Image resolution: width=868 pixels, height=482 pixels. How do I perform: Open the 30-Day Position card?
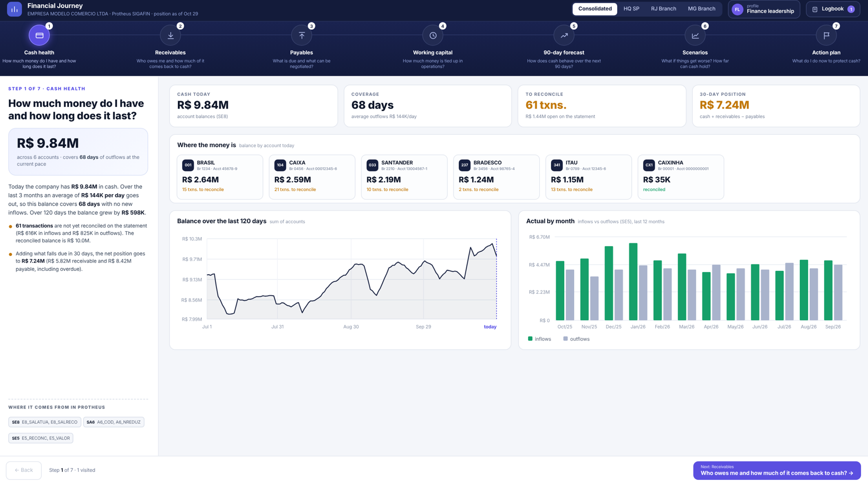click(x=776, y=106)
